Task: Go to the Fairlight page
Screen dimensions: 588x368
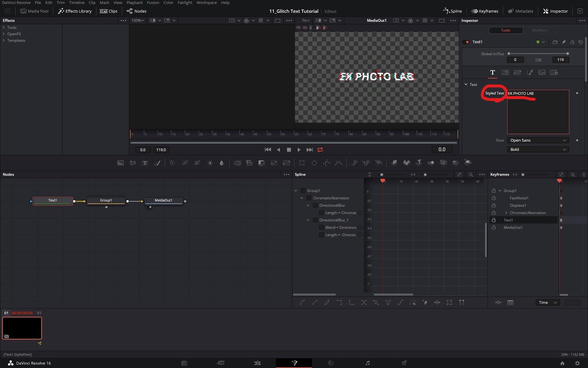Action: click(x=367, y=363)
